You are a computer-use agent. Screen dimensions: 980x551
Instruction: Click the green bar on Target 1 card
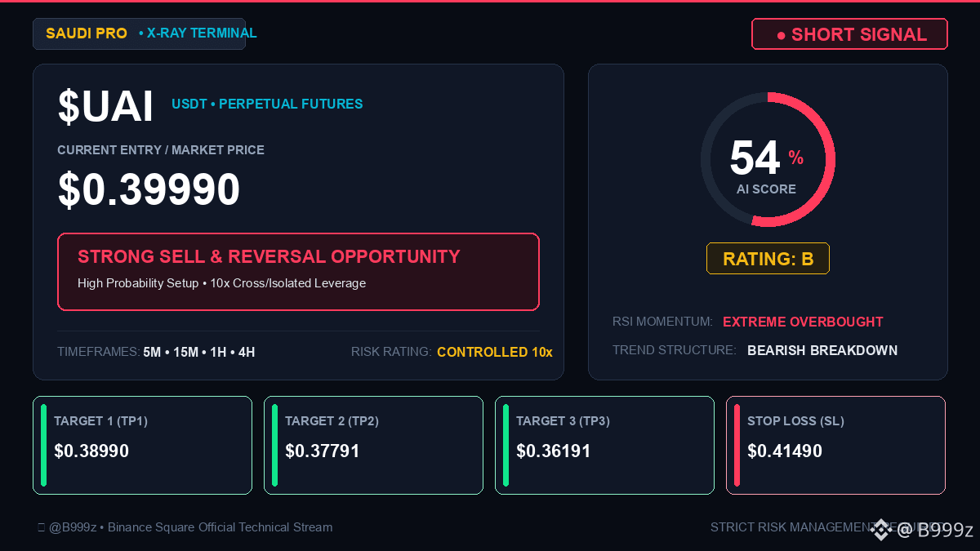(x=43, y=445)
